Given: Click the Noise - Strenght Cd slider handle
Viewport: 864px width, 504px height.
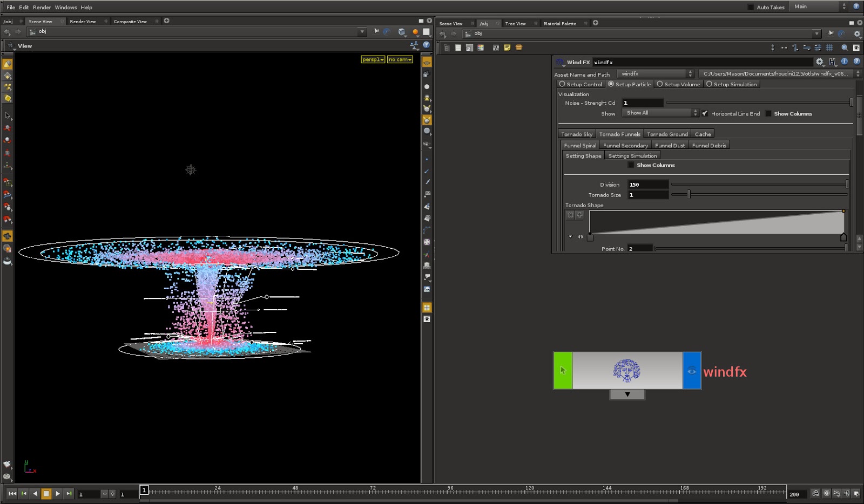Looking at the screenshot, I should pyautogui.click(x=851, y=102).
